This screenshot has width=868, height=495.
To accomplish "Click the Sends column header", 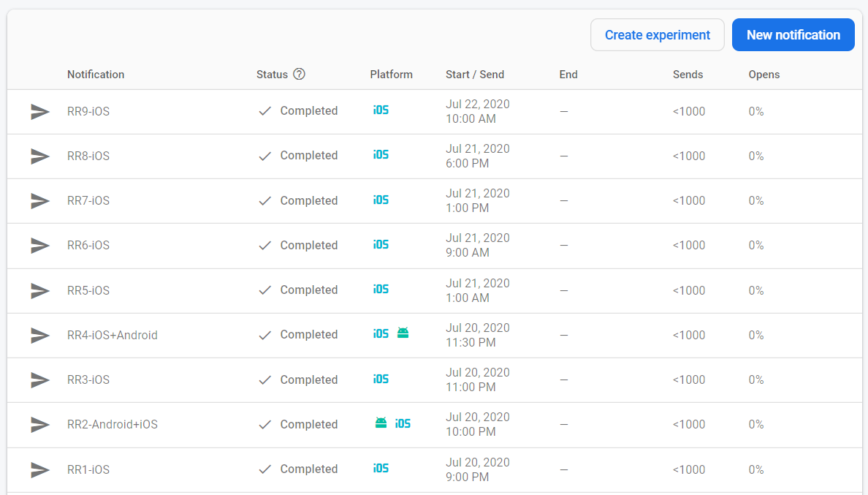I will click(688, 74).
